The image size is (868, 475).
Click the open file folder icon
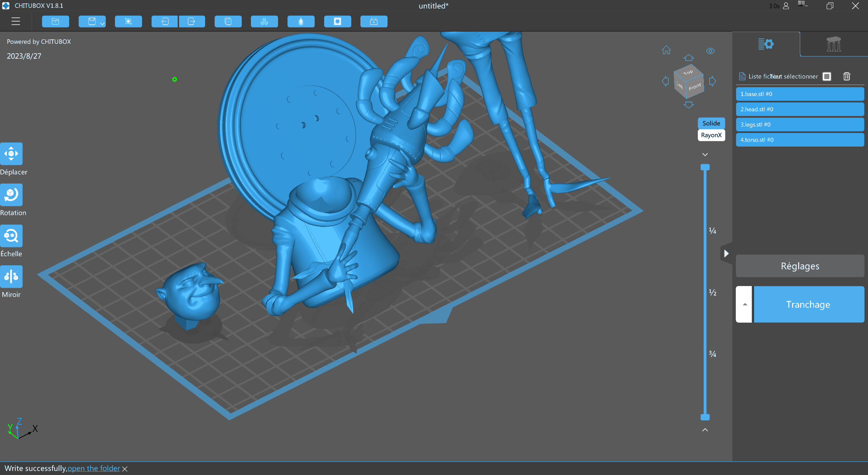coord(55,21)
